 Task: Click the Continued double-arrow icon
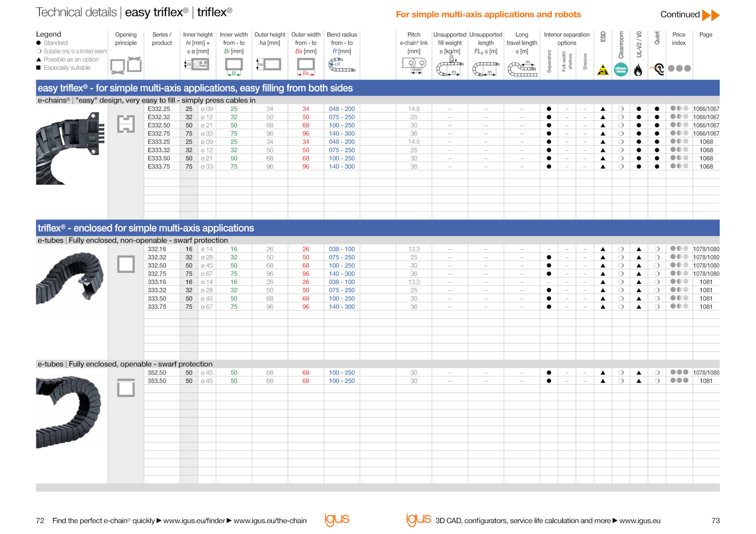click(x=711, y=15)
